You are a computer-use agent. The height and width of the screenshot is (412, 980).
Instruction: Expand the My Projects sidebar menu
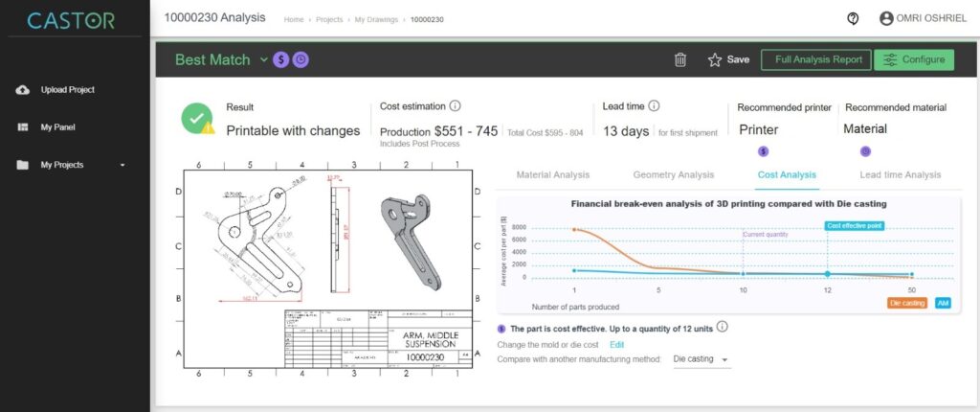click(x=122, y=165)
